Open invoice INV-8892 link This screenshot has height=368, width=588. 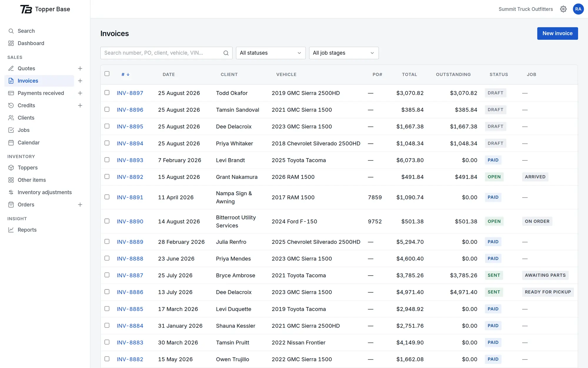[x=130, y=177]
